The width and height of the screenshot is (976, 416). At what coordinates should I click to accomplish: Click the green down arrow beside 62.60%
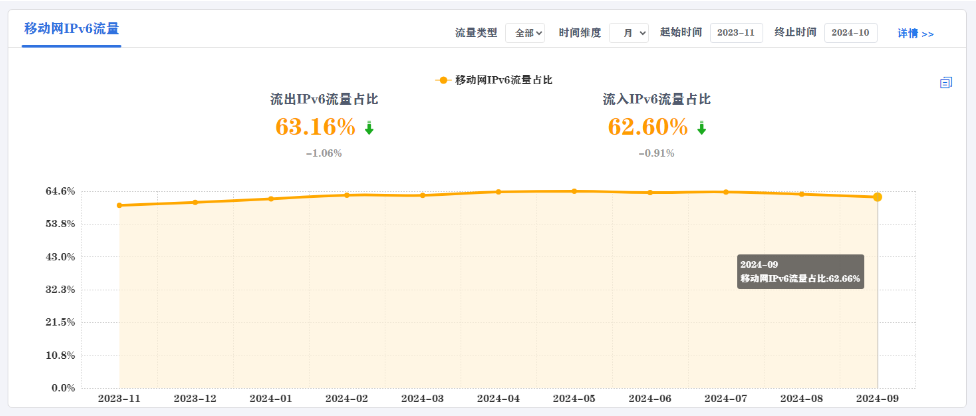click(x=702, y=128)
